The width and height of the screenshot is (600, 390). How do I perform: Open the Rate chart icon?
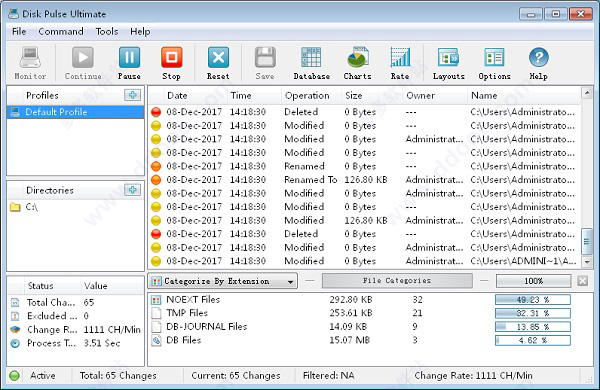(x=400, y=58)
